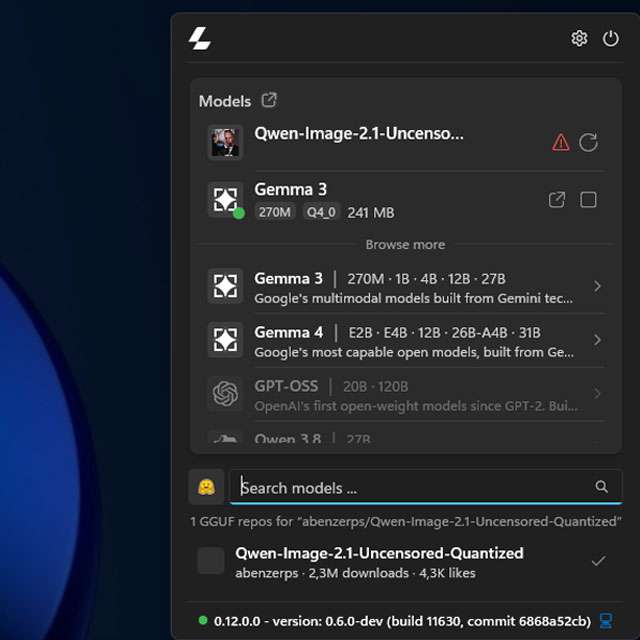Viewport: 640px width, 640px height.
Task: Click the checkmark on the Qwen-Image search result
Action: [598, 561]
